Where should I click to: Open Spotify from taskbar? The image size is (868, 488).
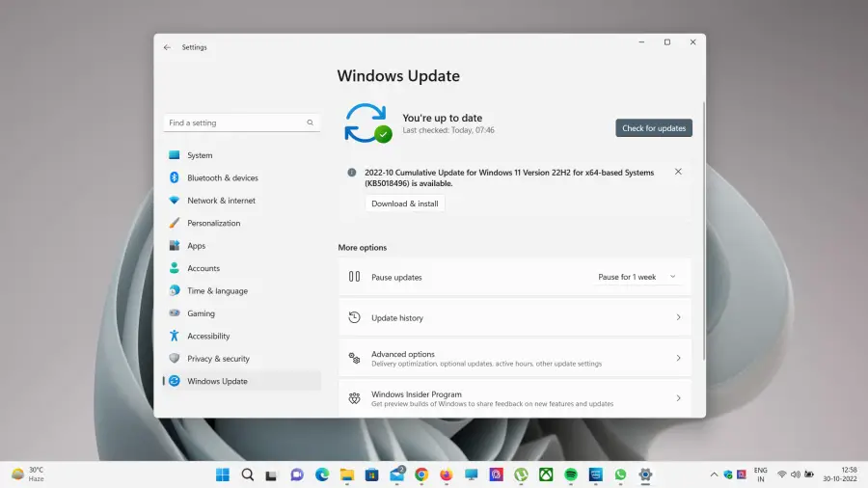(571, 474)
